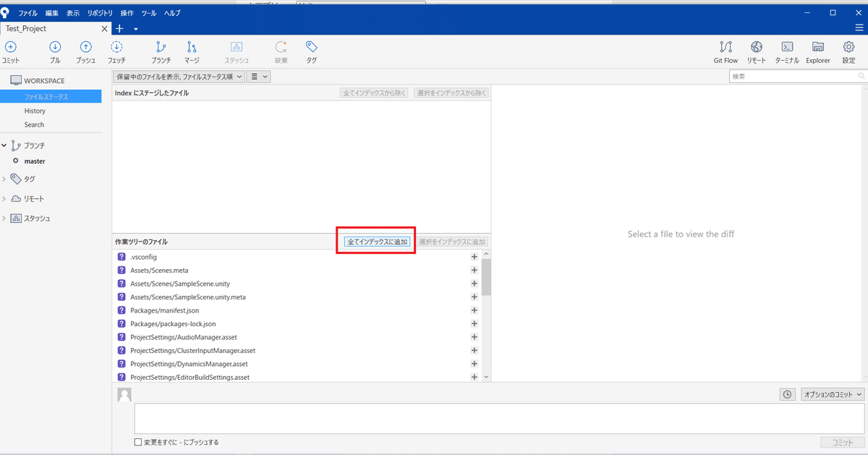
Task: Select ProjectSettings/ClusterInputManager.asset file row
Action: point(296,350)
